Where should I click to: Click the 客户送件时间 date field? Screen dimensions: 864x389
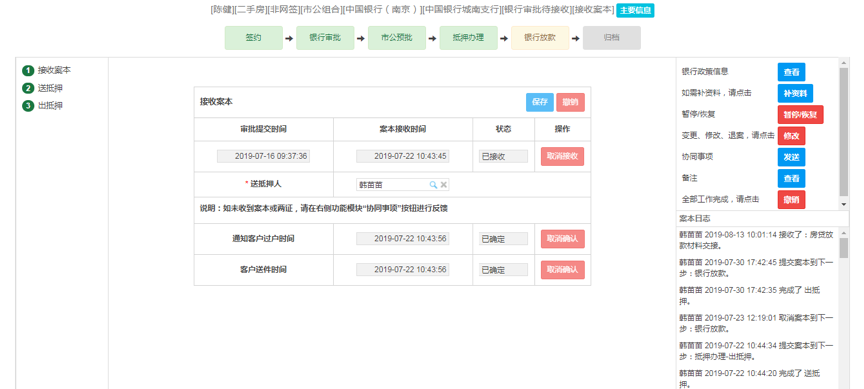(x=403, y=270)
